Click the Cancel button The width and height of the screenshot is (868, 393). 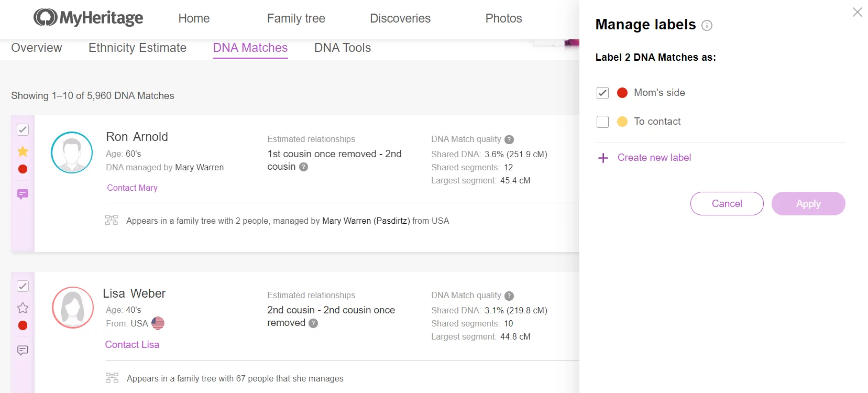coord(727,203)
